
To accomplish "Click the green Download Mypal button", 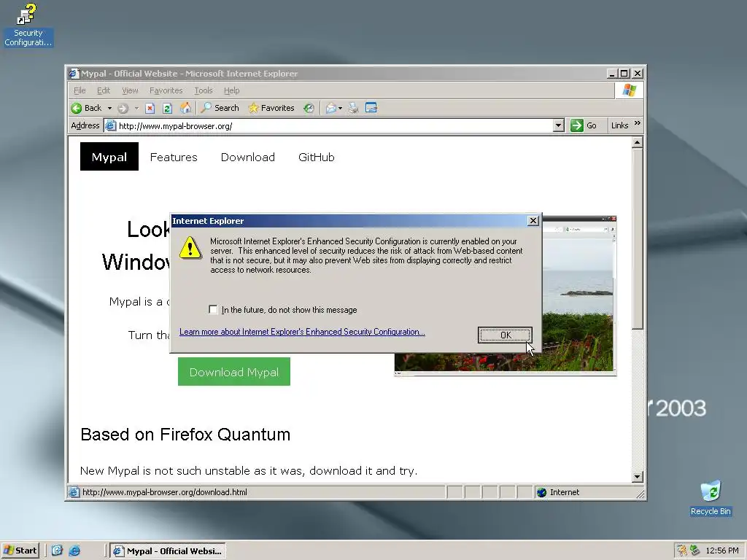I will click(234, 371).
